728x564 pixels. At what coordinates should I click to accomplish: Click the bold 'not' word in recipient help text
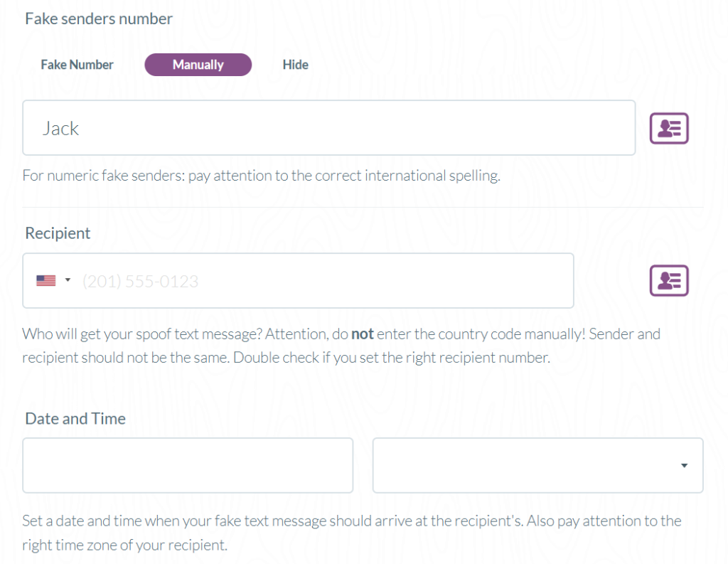(x=362, y=334)
